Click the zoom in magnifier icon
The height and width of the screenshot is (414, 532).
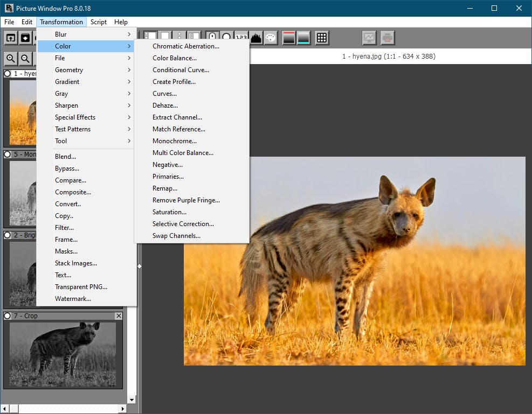pyautogui.click(x=10, y=59)
